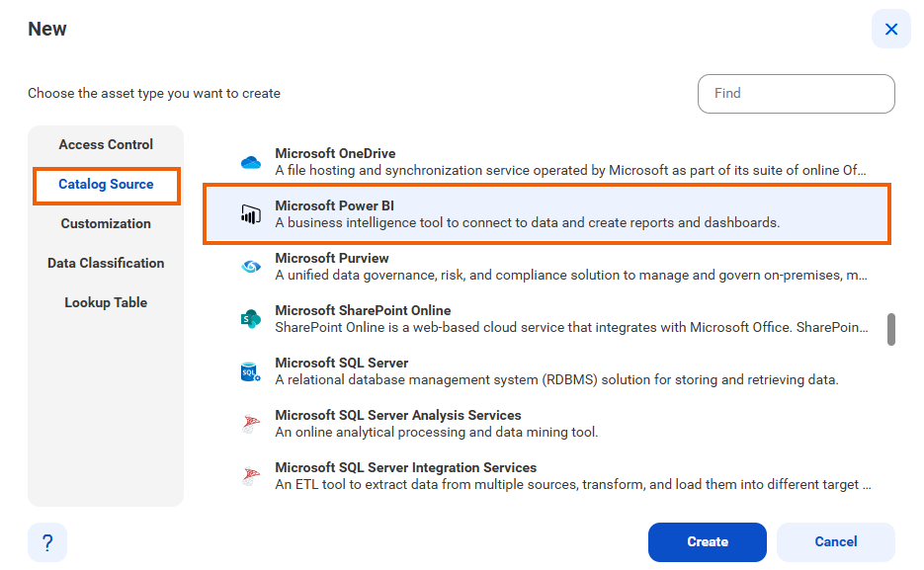The height and width of the screenshot is (570, 924).
Task: Focus the Find search field
Action: 797,94
